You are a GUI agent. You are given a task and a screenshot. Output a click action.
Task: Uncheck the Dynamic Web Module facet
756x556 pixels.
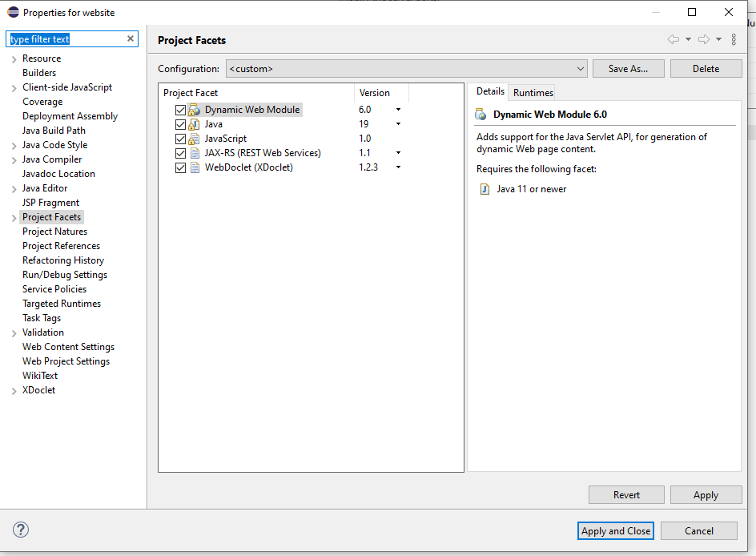[180, 110]
